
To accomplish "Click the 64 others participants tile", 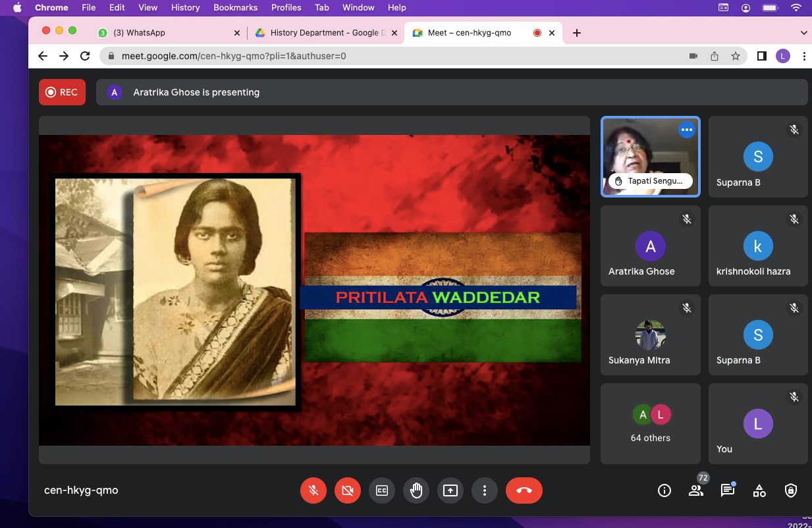I will coord(651,423).
